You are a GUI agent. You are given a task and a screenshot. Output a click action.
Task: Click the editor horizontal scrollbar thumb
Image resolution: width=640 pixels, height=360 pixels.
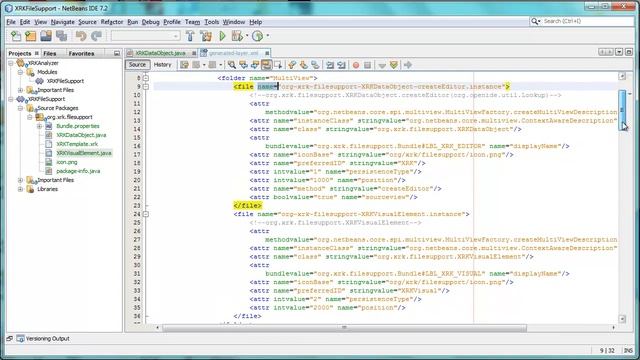pos(344,327)
